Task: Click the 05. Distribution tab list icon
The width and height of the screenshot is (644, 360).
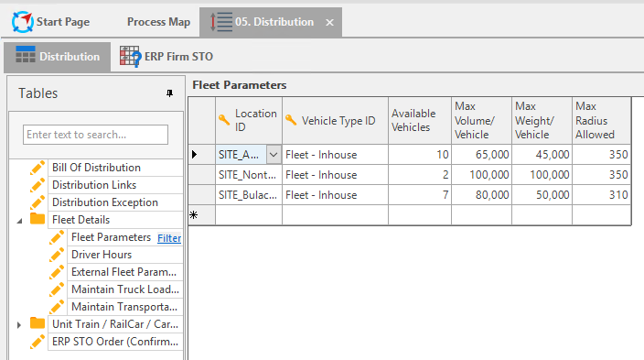Action: tap(221, 22)
